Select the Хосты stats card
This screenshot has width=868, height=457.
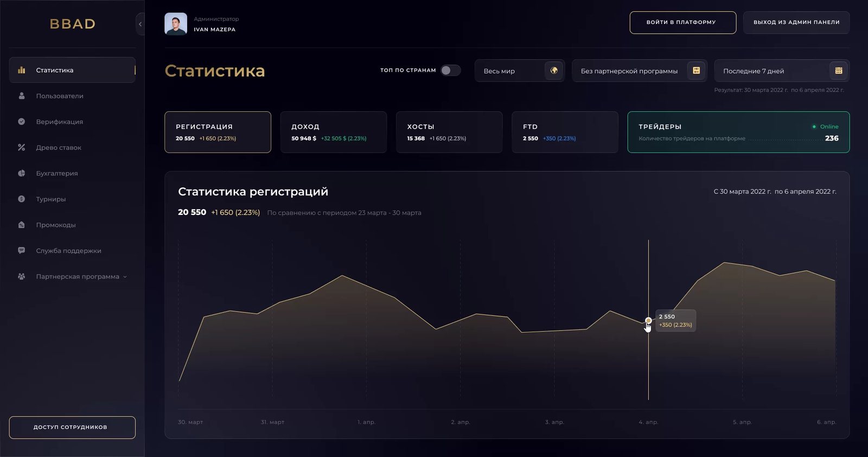(449, 132)
